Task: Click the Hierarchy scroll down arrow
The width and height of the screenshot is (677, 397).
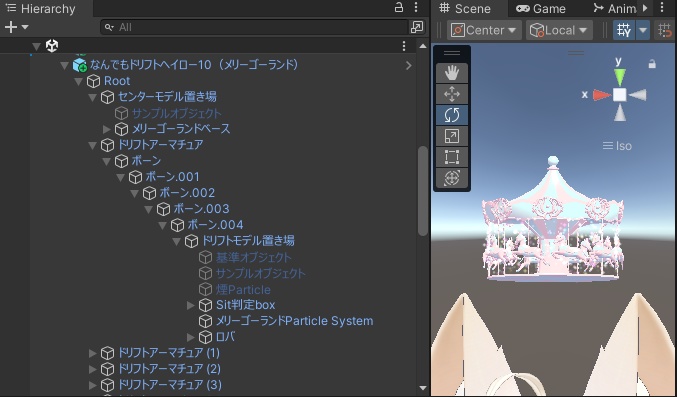Action: tap(423, 388)
